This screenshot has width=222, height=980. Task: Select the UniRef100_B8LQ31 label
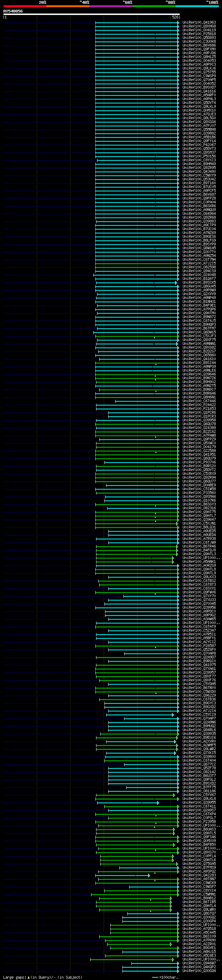point(199,527)
